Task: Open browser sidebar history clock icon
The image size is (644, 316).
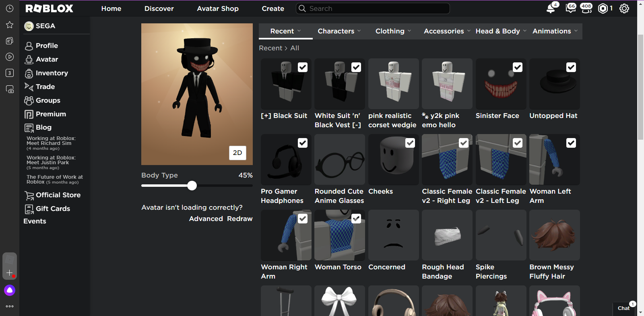Action: (x=10, y=8)
